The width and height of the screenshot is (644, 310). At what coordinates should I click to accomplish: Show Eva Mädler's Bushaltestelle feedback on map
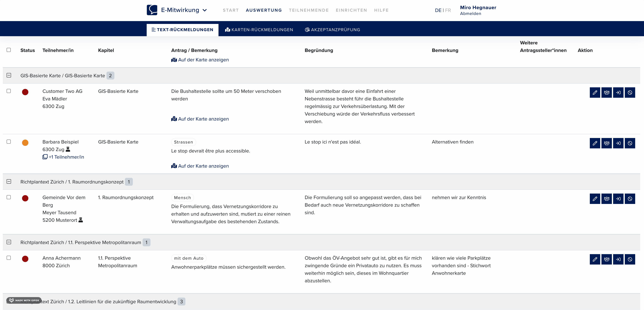(x=200, y=119)
